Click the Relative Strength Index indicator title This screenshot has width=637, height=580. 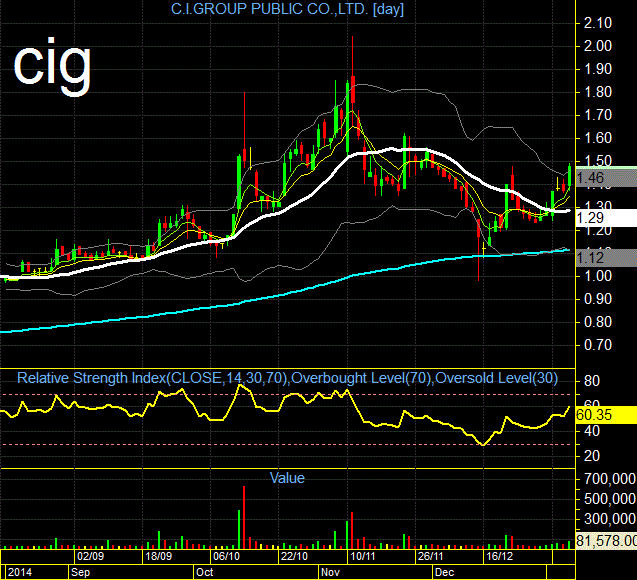(x=287, y=378)
